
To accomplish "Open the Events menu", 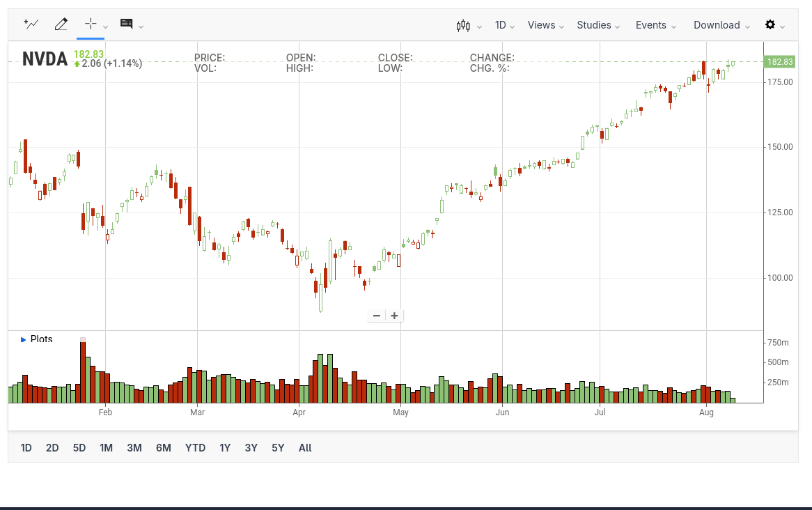I will pos(656,25).
